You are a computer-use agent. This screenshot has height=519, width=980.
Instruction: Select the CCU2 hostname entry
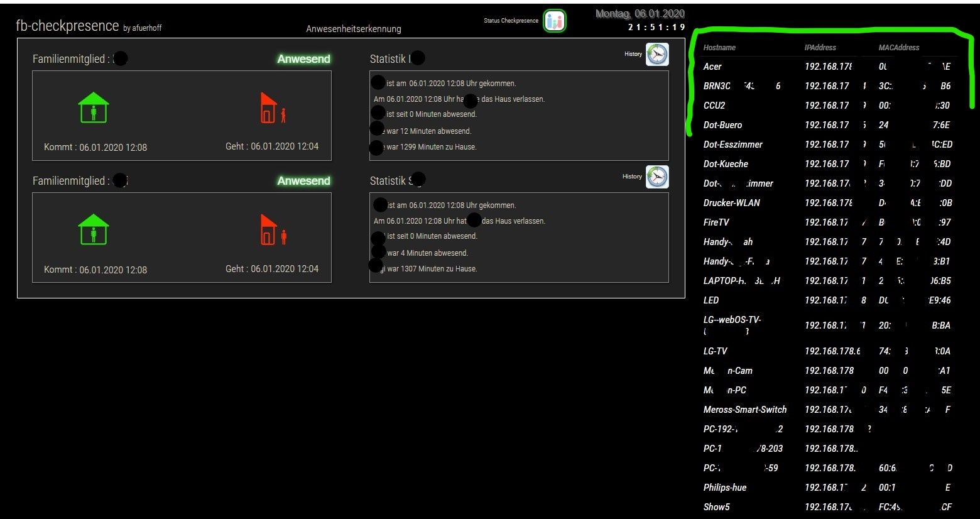point(714,106)
